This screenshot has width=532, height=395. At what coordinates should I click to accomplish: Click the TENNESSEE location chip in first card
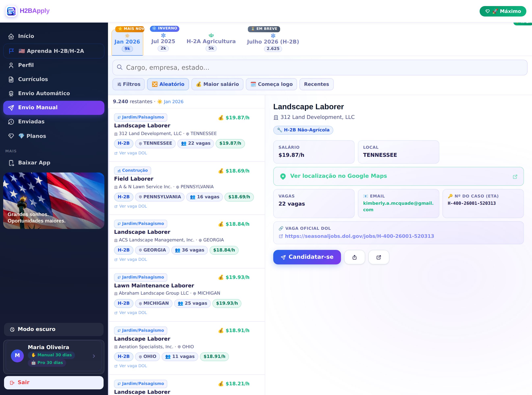(155, 143)
